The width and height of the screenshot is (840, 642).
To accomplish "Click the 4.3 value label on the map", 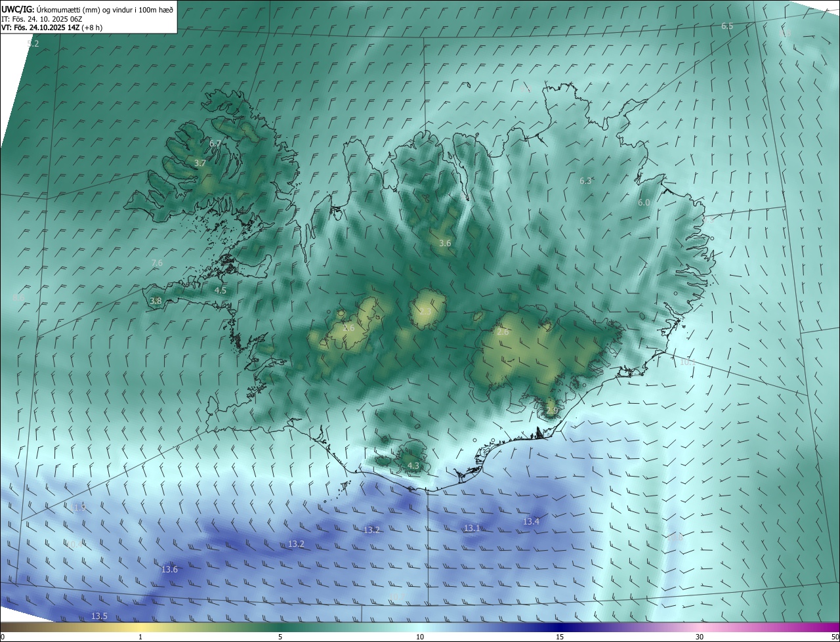I will (x=413, y=465).
